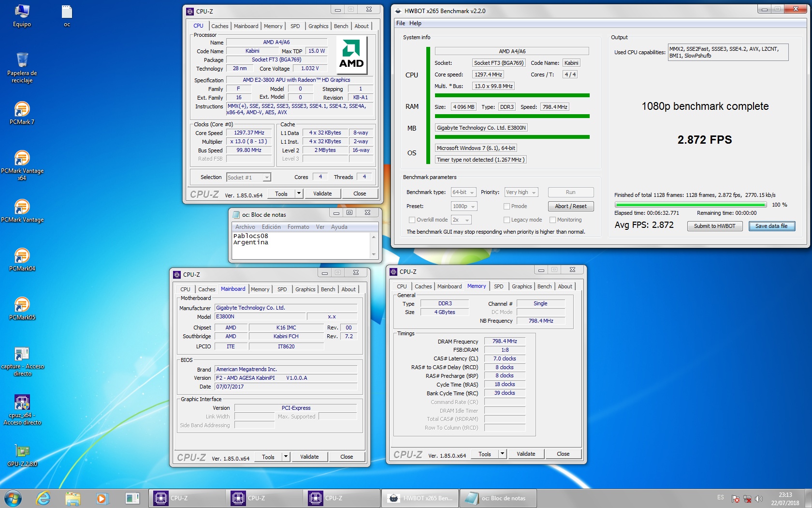Open the Equipo desktop icon

pos(22,15)
